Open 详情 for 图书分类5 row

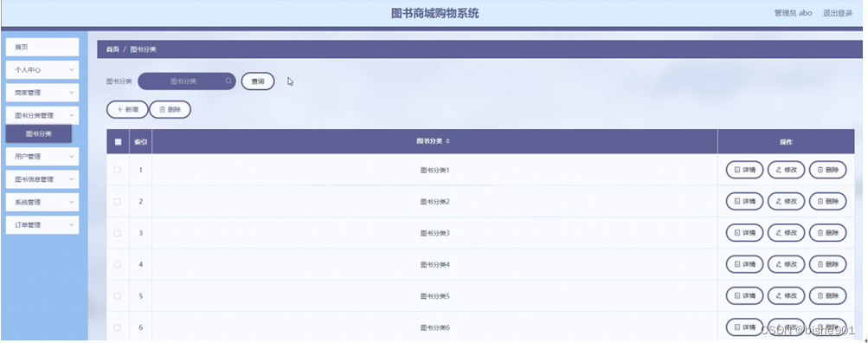click(x=744, y=296)
